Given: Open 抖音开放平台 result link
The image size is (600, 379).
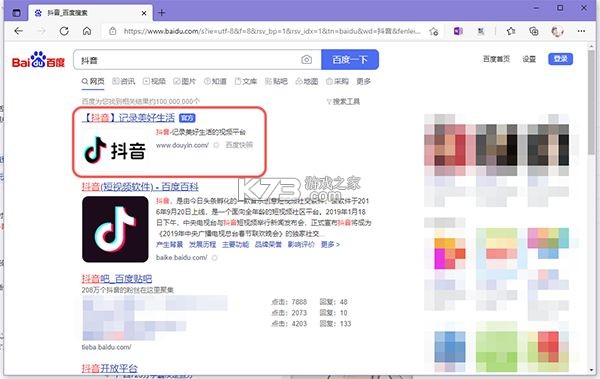Looking at the screenshot, I should click(109, 368).
